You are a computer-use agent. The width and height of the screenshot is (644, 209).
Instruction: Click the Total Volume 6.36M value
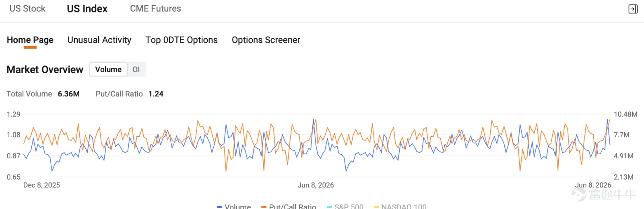point(69,94)
